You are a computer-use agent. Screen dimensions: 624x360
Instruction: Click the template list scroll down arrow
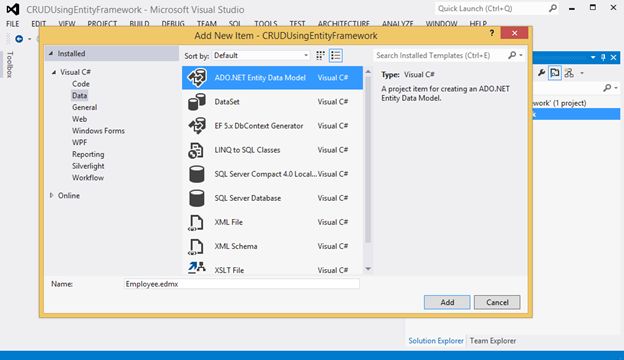click(x=368, y=269)
